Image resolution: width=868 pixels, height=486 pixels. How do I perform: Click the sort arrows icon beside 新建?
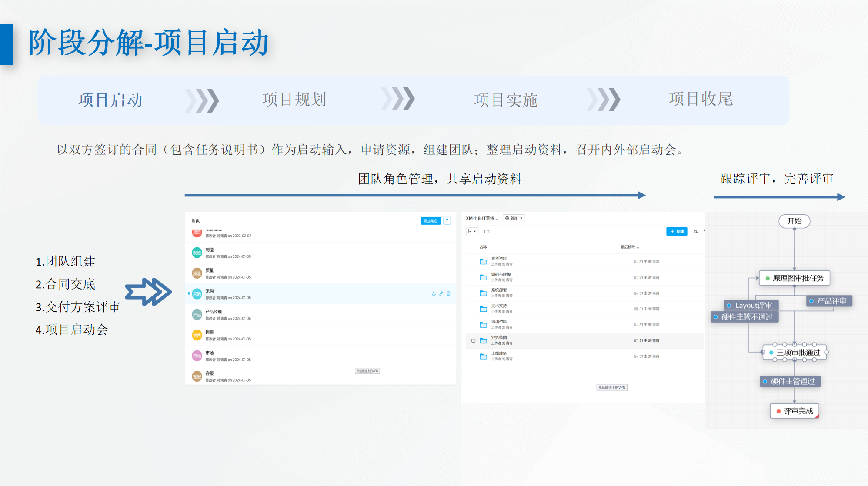pos(696,232)
